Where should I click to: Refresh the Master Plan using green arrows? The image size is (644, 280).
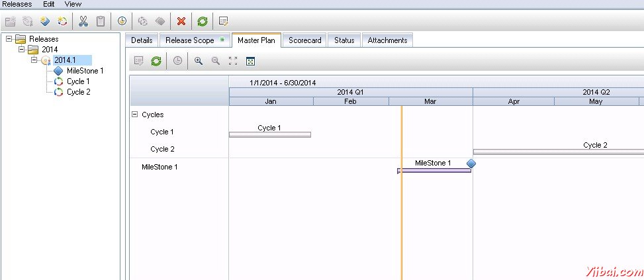tap(156, 61)
